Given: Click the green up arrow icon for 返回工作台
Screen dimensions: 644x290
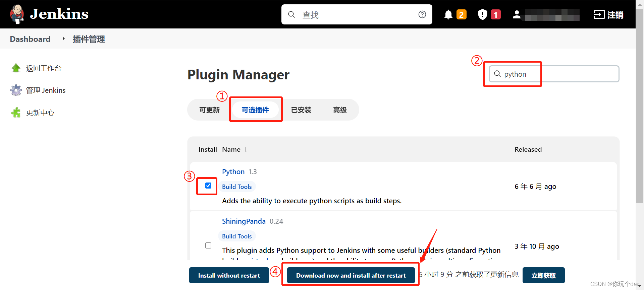Looking at the screenshot, I should coord(16,68).
